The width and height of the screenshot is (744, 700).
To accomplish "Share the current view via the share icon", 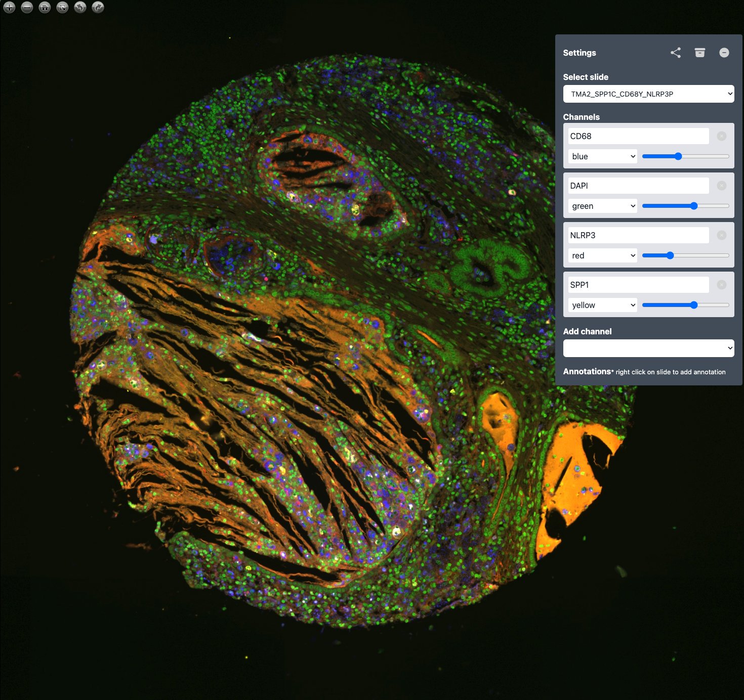I will [676, 53].
